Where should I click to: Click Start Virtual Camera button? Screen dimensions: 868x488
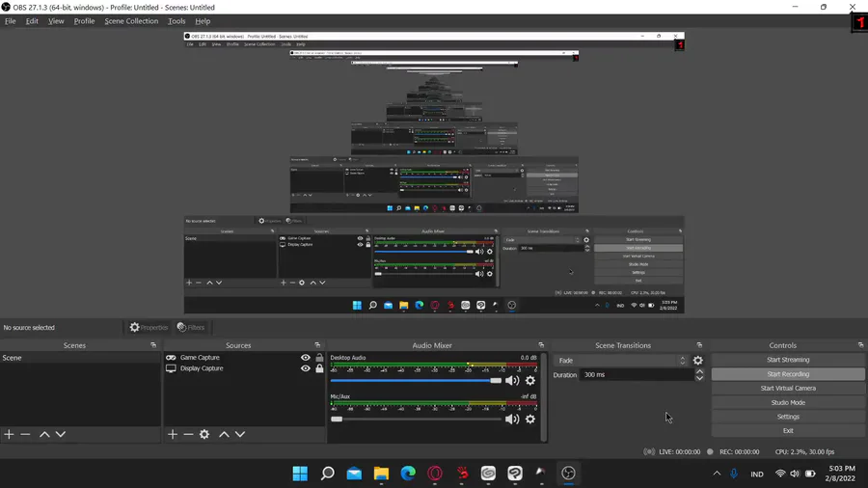[788, 389]
